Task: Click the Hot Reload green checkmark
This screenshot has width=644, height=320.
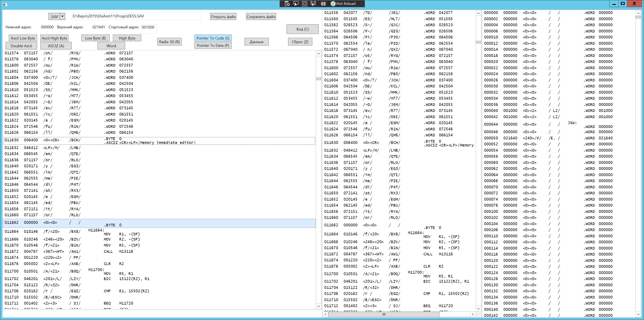Action: 333,4
